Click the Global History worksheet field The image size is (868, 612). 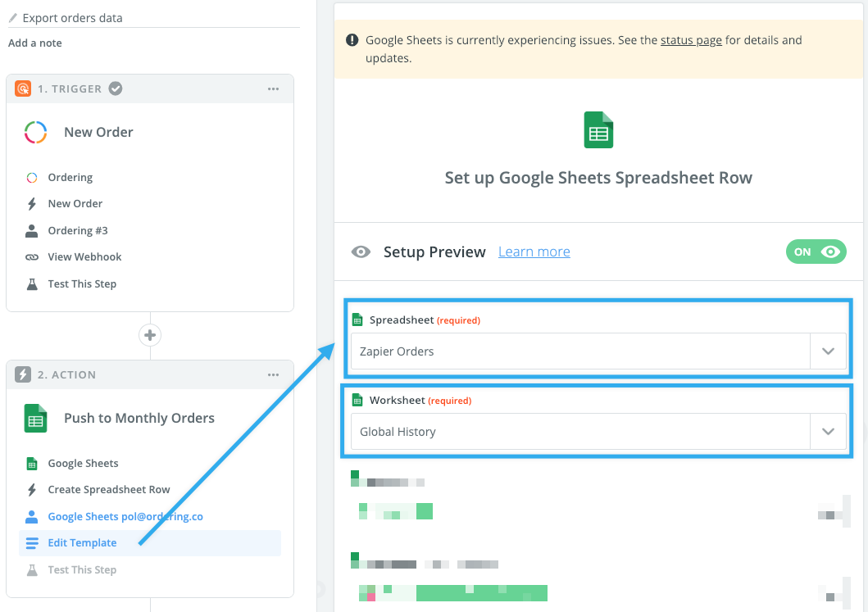(580, 432)
